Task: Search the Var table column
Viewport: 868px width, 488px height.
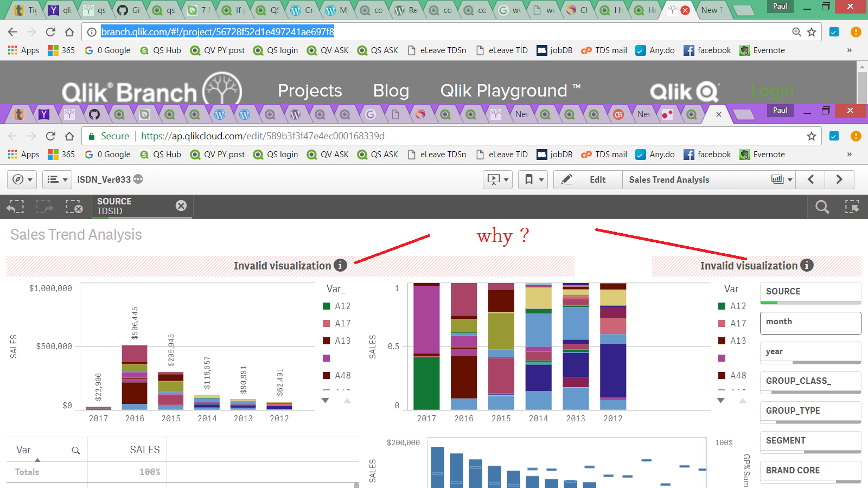Action: pyautogui.click(x=76, y=450)
